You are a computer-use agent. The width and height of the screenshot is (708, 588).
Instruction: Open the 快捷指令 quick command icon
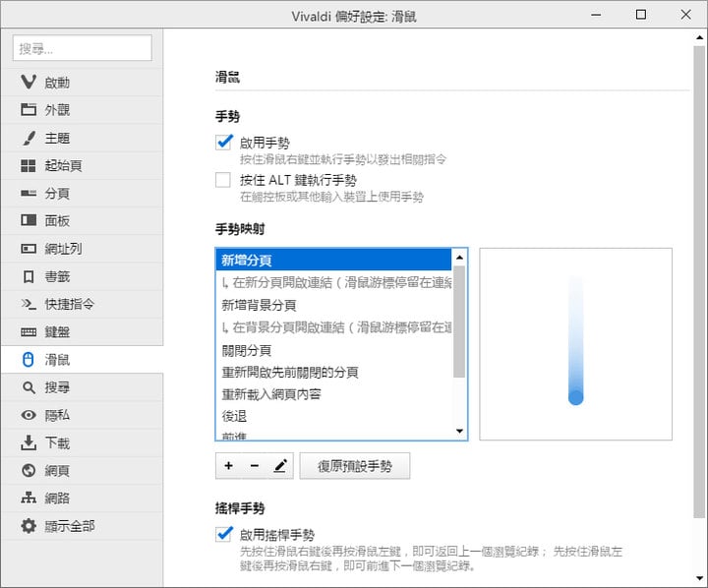pos(29,304)
